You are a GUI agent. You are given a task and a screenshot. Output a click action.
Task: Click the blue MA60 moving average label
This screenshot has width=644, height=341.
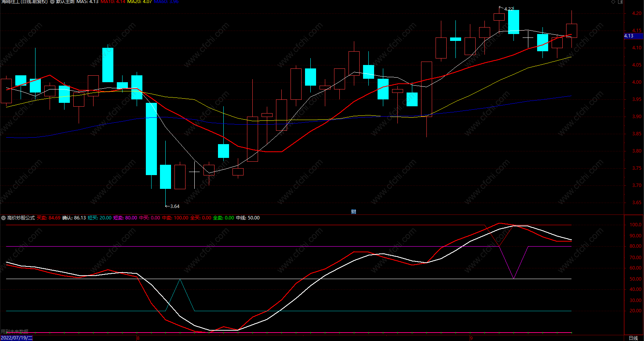[166, 2]
